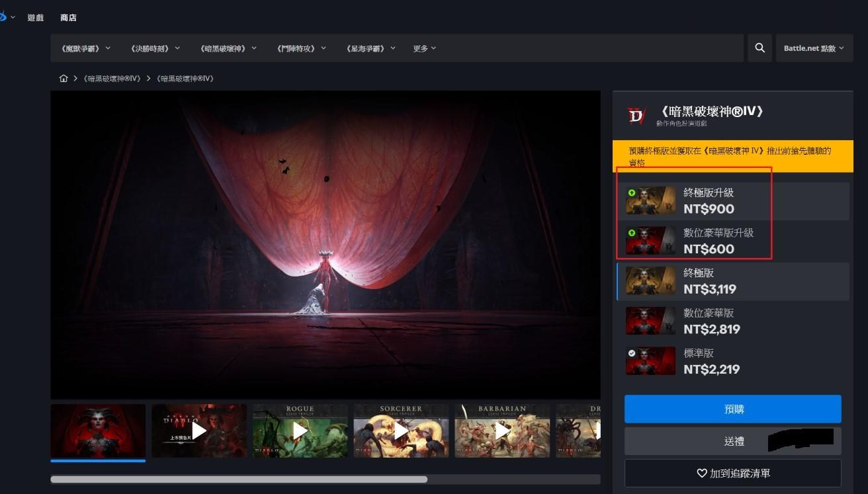Click the horizontal thumbnail scrollbar
The width and height of the screenshot is (868, 494).
point(239,479)
